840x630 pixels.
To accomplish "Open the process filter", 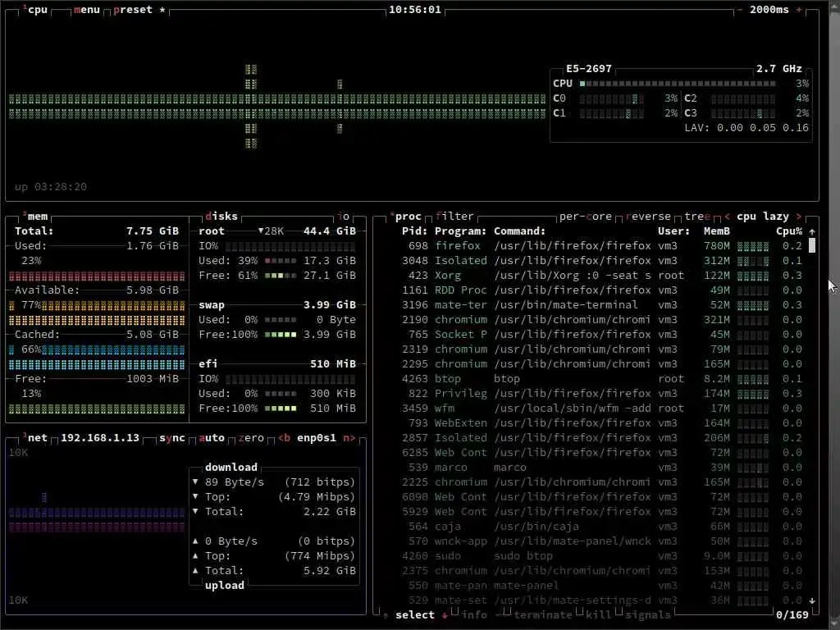I will (454, 217).
